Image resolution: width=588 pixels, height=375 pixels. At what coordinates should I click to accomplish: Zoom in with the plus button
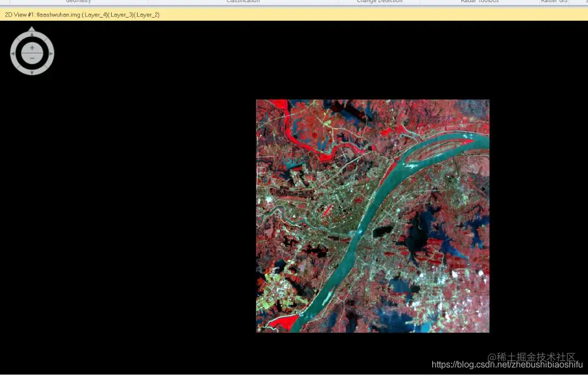(32, 48)
